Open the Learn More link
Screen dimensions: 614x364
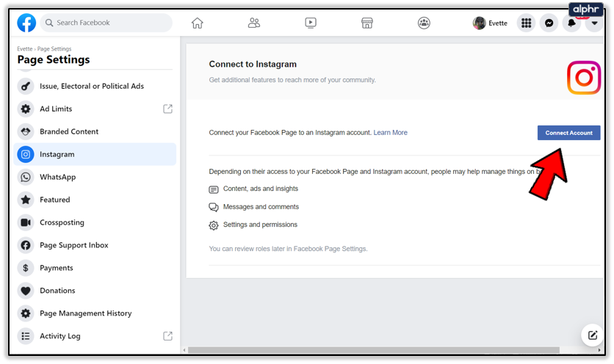[391, 133]
